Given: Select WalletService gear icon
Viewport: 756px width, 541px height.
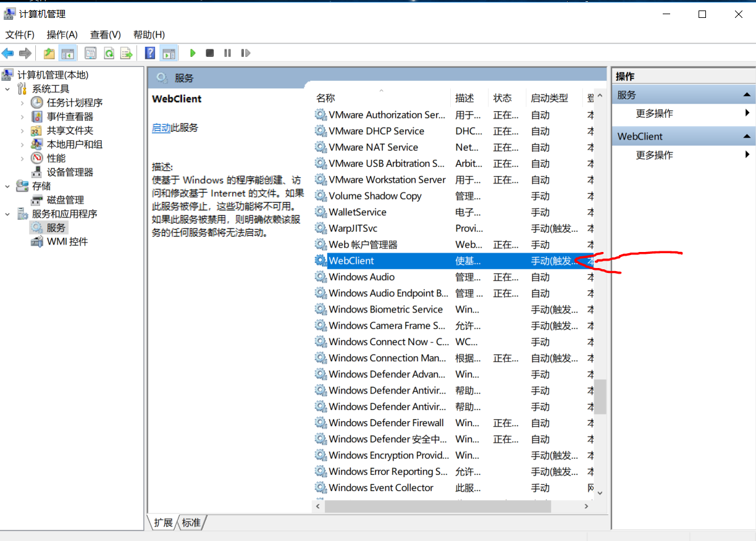Looking at the screenshot, I should [x=321, y=212].
